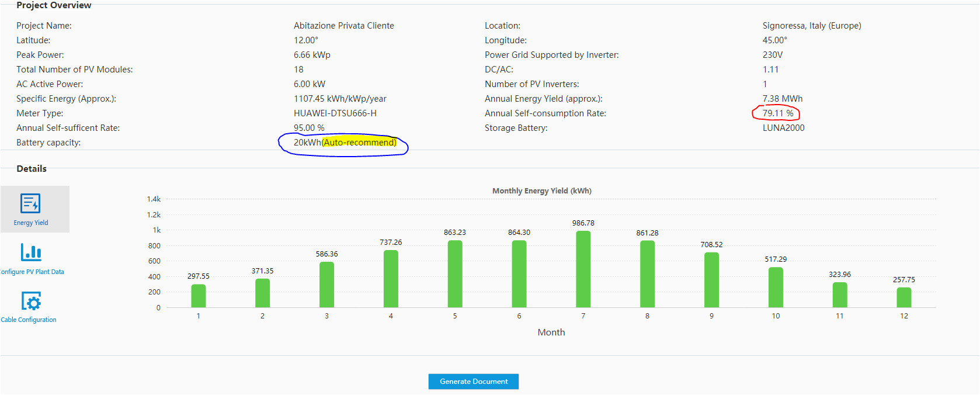This screenshot has width=980, height=395.
Task: Click the Abitazione Privata Cliente project name
Action: [x=343, y=26]
